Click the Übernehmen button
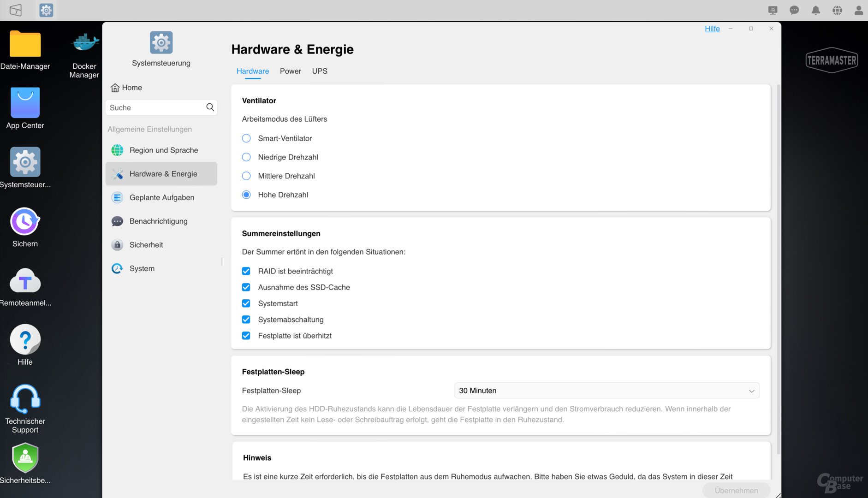This screenshot has width=868, height=498. [x=736, y=490]
